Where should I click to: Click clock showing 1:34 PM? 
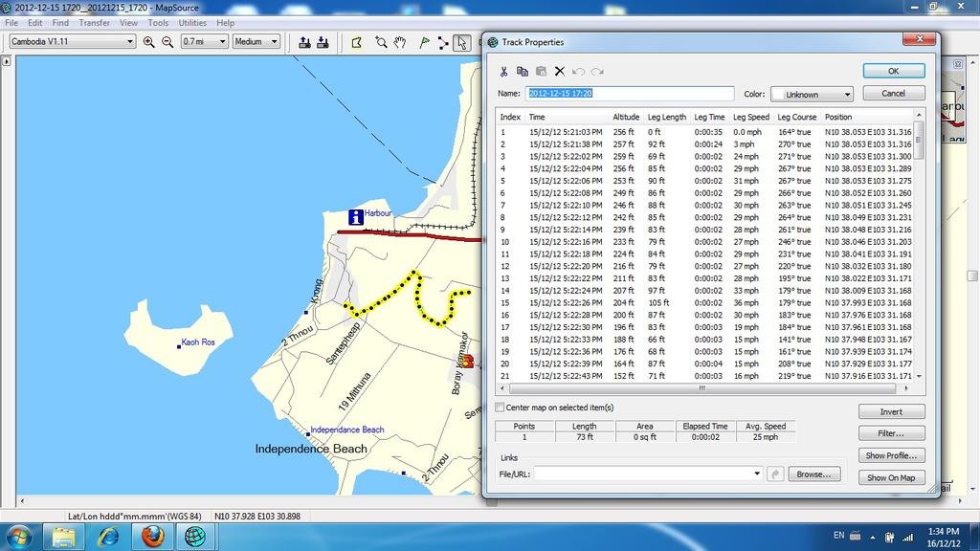click(943, 532)
